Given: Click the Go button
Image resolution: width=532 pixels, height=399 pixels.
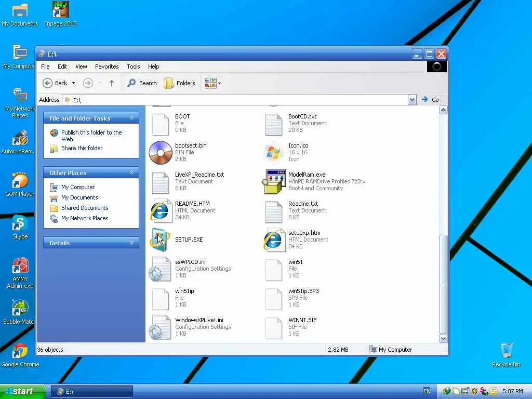Looking at the screenshot, I should pos(431,100).
